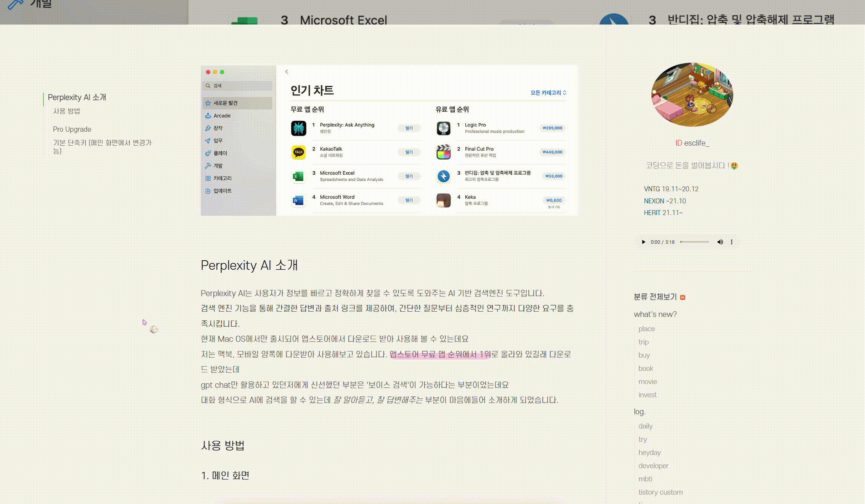865x504 pixels.
Task: Click the ₩33,000 price button for 반디집
Action: pyautogui.click(x=554, y=176)
